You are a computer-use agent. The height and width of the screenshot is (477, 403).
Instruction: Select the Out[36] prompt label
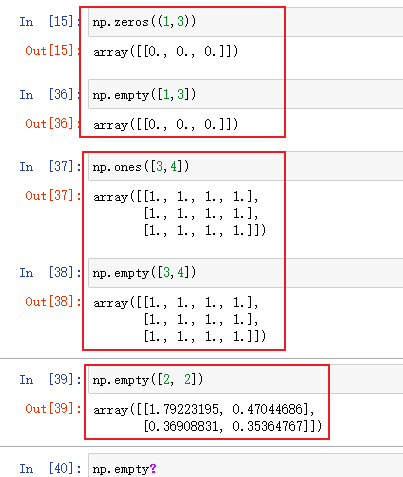tap(53, 124)
